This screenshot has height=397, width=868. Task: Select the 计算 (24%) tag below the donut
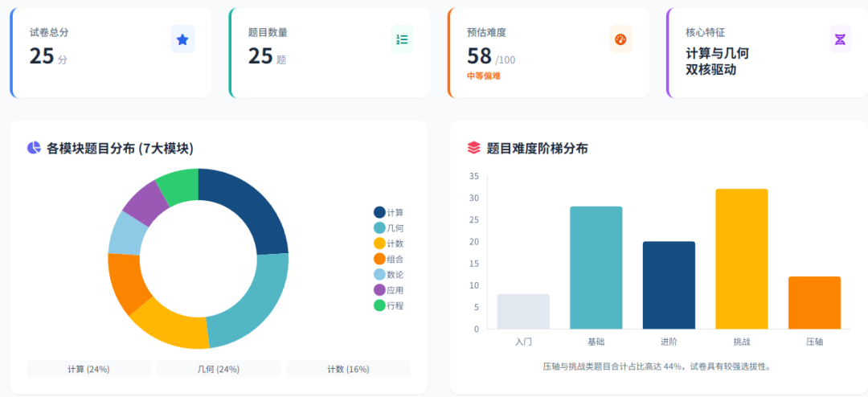click(x=88, y=369)
